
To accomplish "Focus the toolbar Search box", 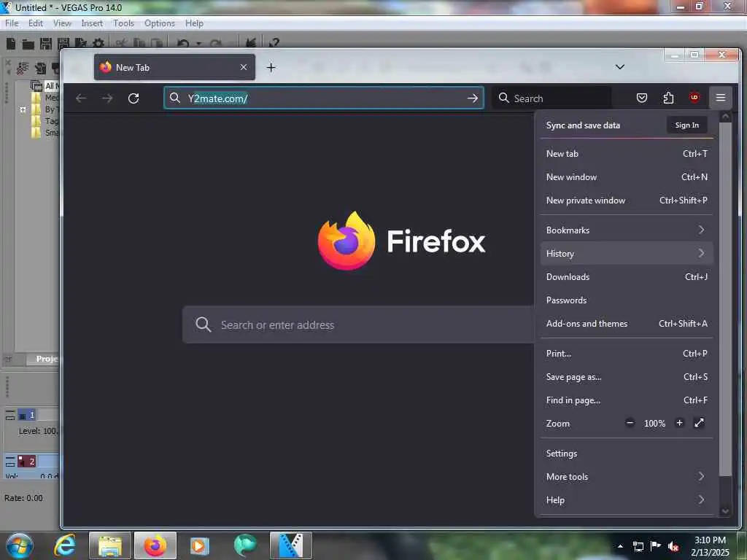I will tap(551, 98).
